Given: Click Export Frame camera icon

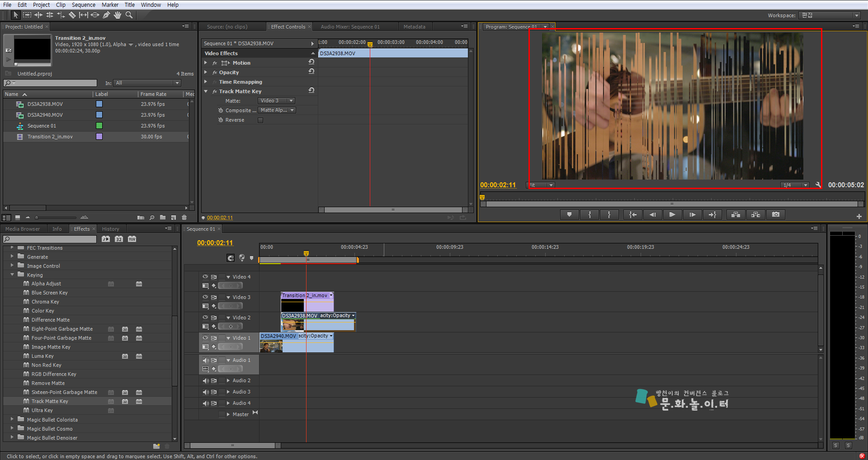Looking at the screenshot, I should [x=776, y=215].
